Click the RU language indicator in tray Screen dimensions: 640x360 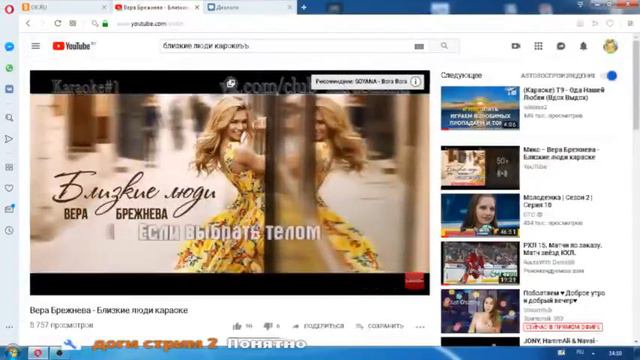[580, 353]
